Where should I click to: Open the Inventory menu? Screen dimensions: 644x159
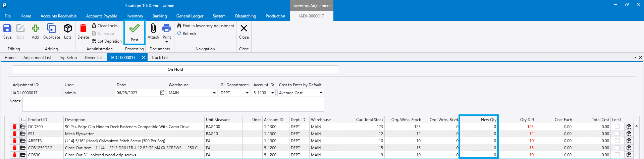(135, 16)
